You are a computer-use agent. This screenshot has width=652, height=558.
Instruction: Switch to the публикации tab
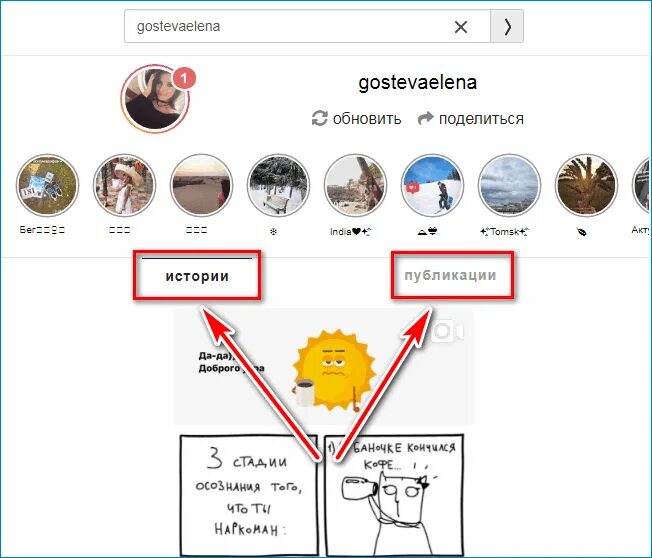[450, 275]
